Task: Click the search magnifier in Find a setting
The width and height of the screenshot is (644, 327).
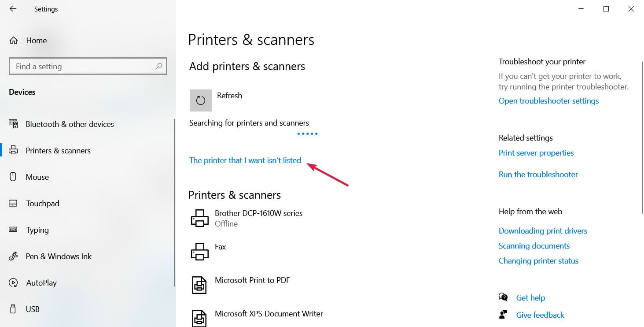Action: [x=159, y=67]
